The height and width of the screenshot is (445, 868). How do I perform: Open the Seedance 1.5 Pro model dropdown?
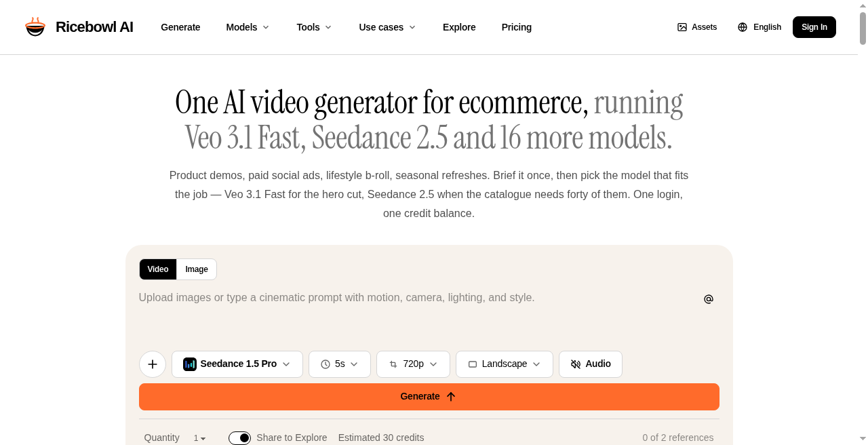pos(237,364)
